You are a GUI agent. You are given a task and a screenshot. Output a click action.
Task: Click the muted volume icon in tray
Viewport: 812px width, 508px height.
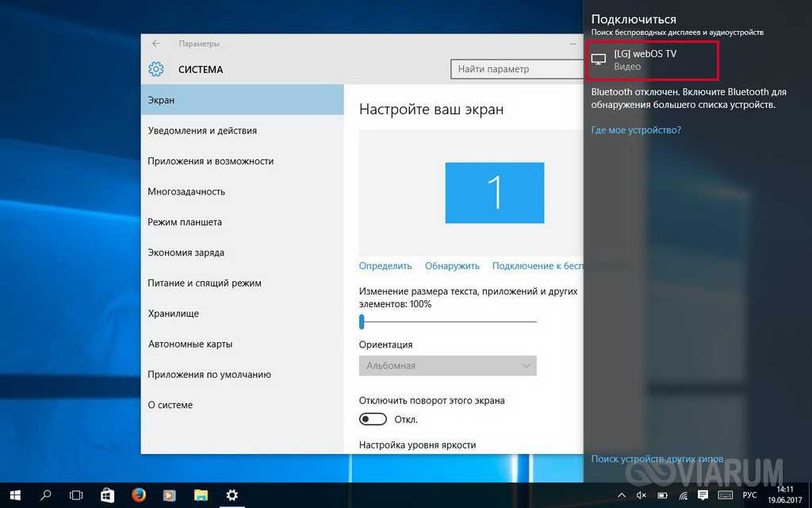642,495
